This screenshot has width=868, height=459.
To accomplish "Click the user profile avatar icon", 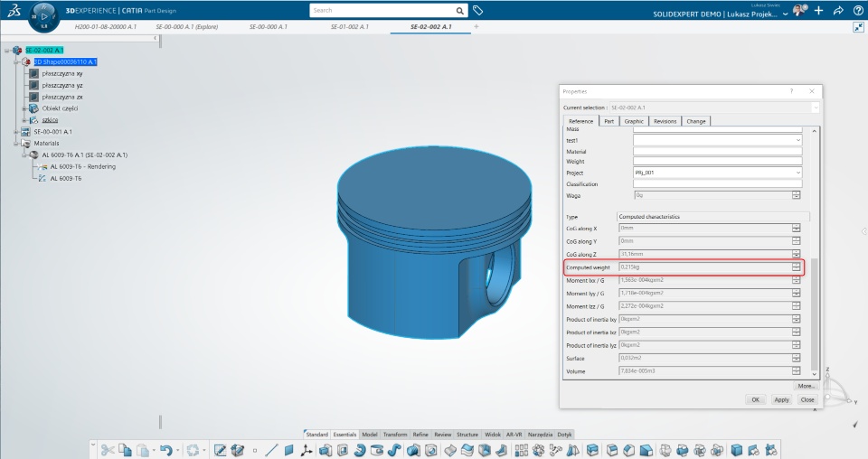I will point(799,11).
